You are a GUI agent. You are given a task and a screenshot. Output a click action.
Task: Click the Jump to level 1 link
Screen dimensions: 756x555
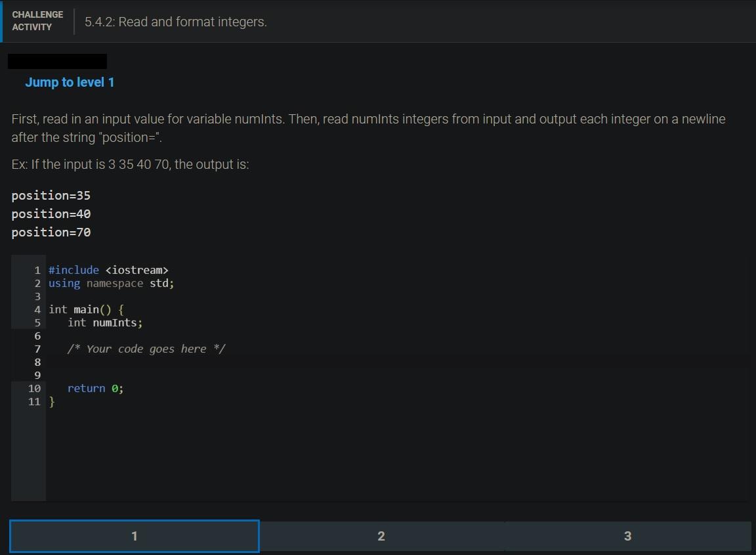pos(70,82)
